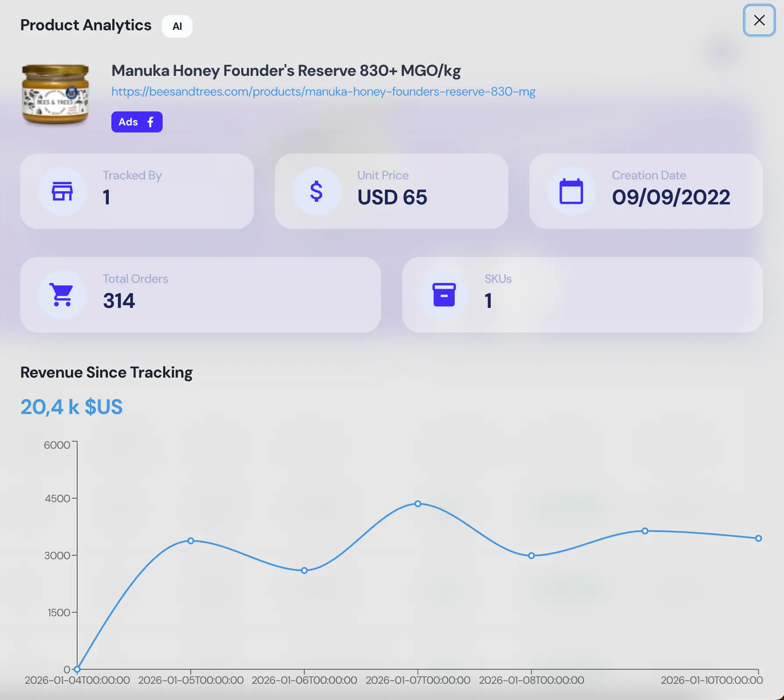
Task: Click the peak data point on 2026-01-07
Action: point(418,504)
